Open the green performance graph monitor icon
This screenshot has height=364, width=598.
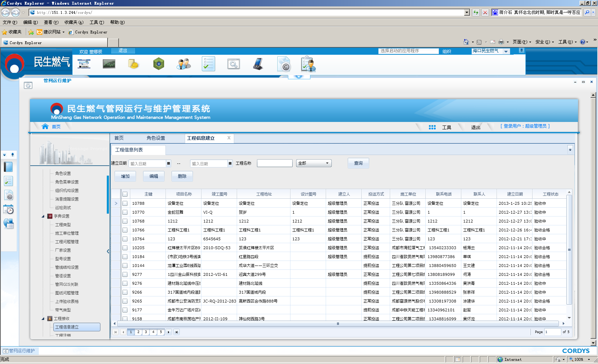[109, 64]
